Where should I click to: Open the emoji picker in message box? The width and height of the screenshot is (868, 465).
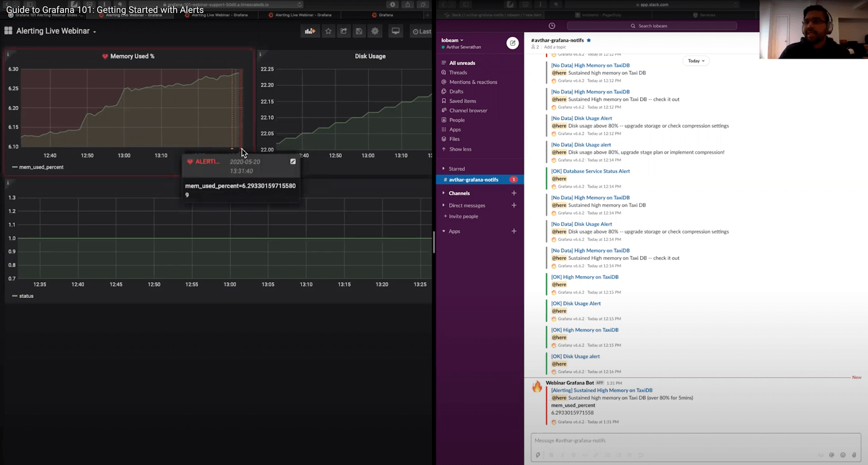(x=843, y=455)
